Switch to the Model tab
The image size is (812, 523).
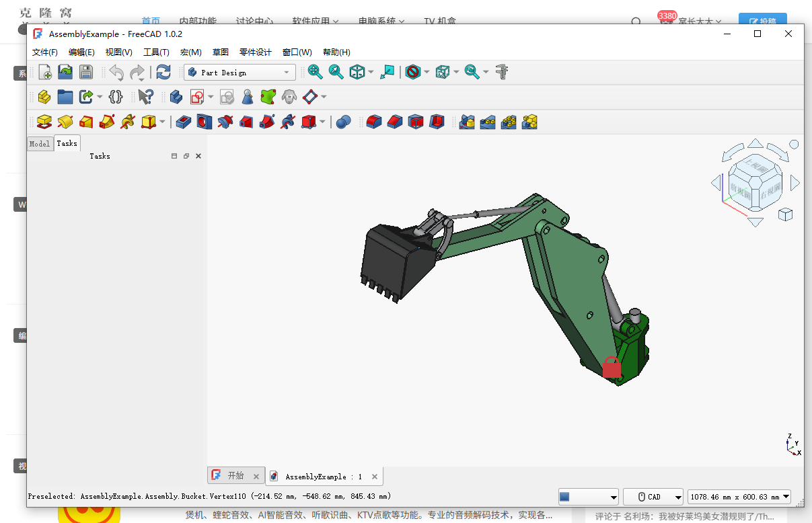coord(40,144)
